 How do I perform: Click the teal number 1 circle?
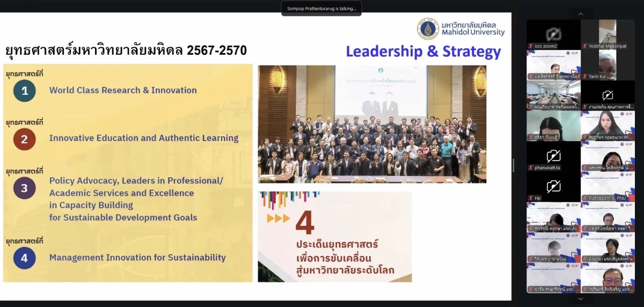(25, 91)
